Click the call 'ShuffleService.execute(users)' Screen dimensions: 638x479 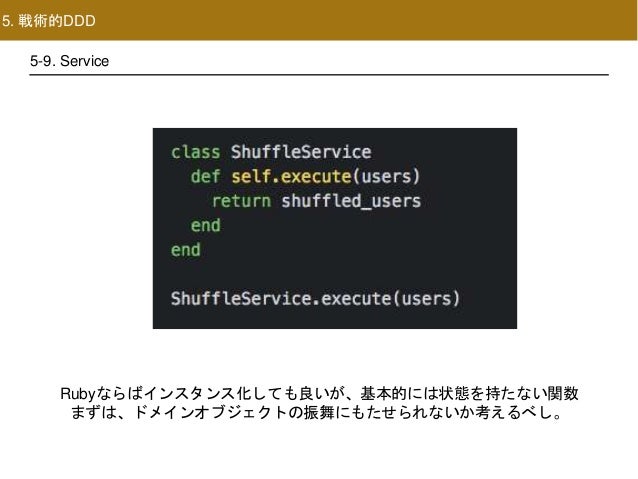coord(315,299)
